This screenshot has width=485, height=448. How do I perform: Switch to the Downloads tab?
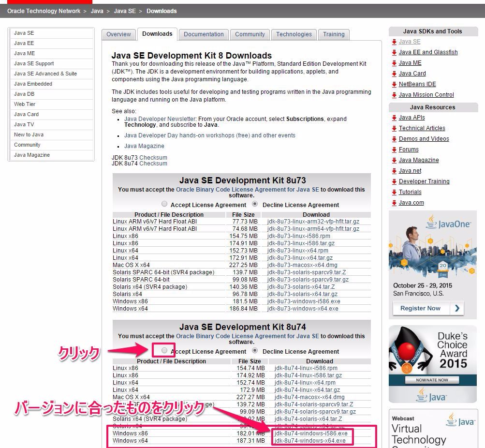pos(157,34)
